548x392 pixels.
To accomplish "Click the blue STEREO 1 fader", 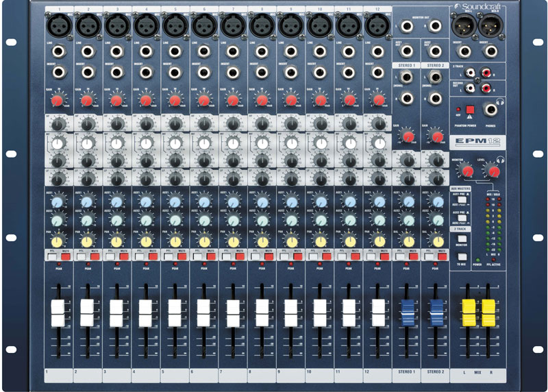I will (x=409, y=313).
